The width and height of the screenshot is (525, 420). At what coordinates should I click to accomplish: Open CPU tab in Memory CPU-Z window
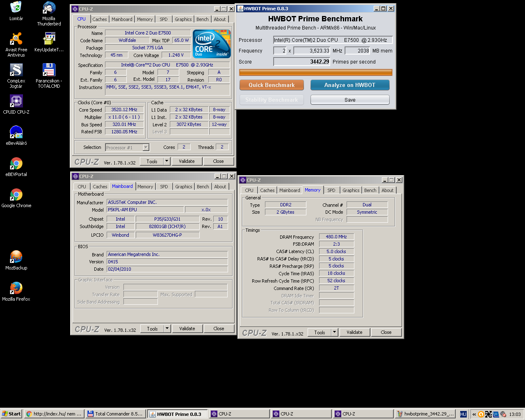pyautogui.click(x=249, y=190)
